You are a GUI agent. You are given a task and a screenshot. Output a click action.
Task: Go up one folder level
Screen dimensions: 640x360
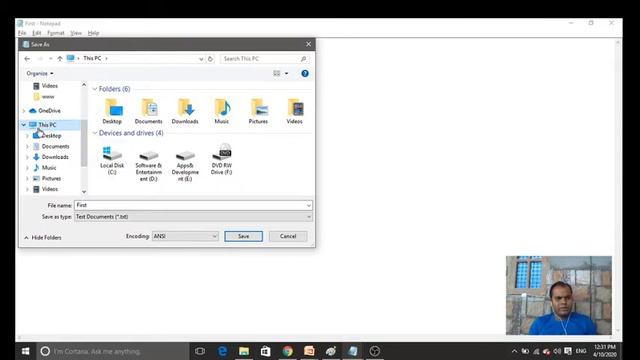point(60,59)
